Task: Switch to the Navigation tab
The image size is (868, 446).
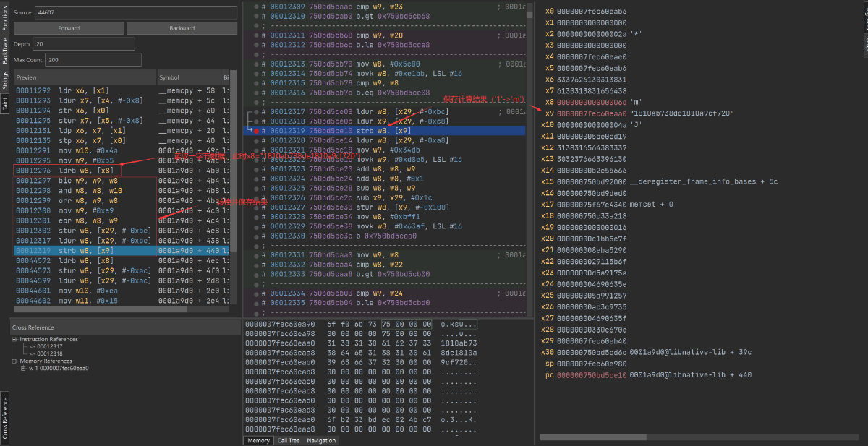Action: pyautogui.click(x=321, y=440)
